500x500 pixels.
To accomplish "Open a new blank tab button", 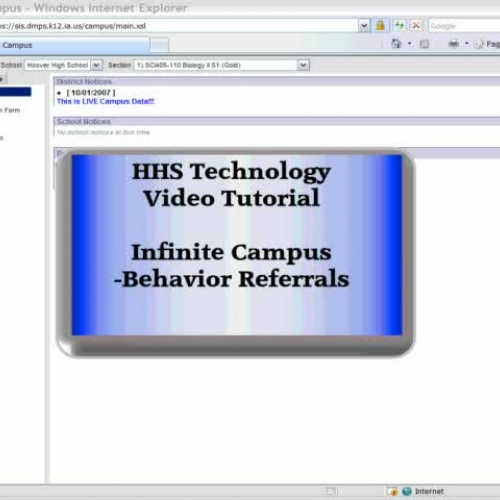I will tap(159, 46).
